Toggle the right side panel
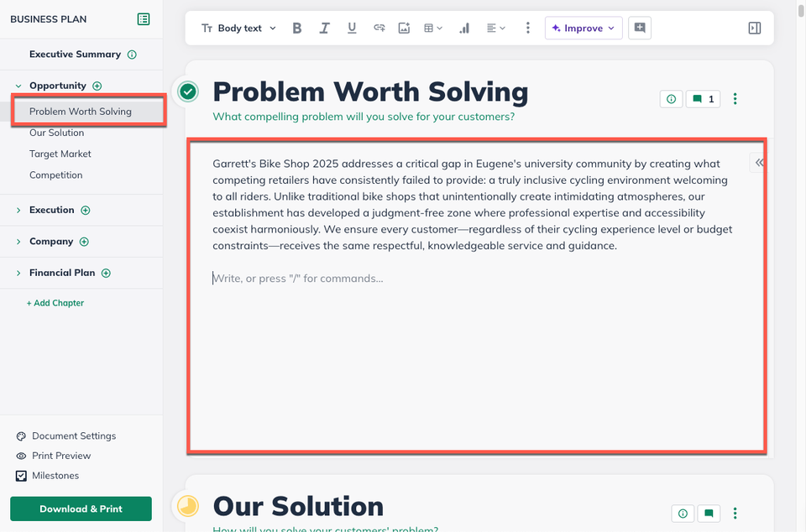 click(x=755, y=29)
